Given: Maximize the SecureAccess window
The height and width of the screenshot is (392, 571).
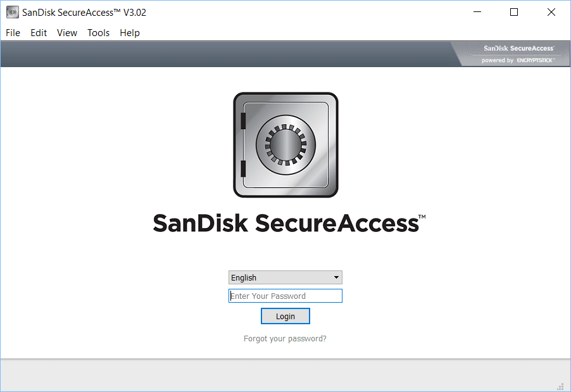Looking at the screenshot, I should click(514, 13).
